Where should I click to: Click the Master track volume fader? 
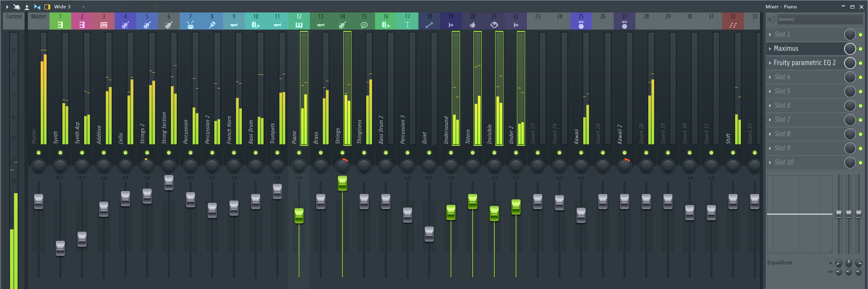point(39,202)
